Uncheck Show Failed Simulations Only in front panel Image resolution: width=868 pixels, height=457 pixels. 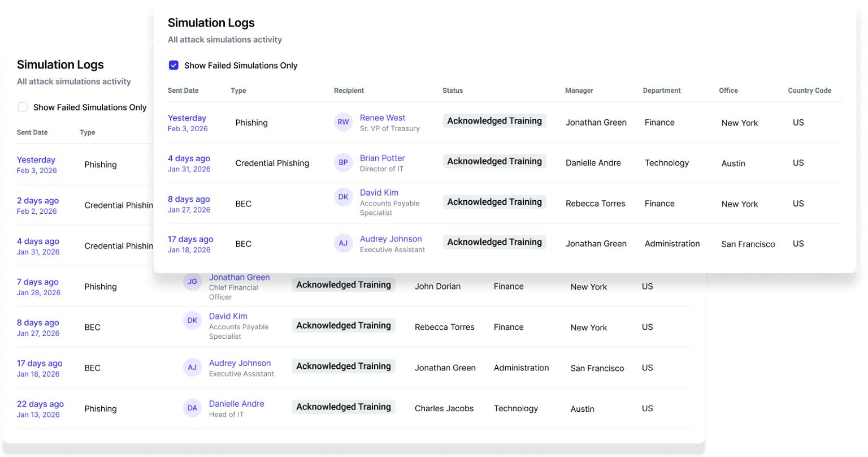[x=174, y=66]
